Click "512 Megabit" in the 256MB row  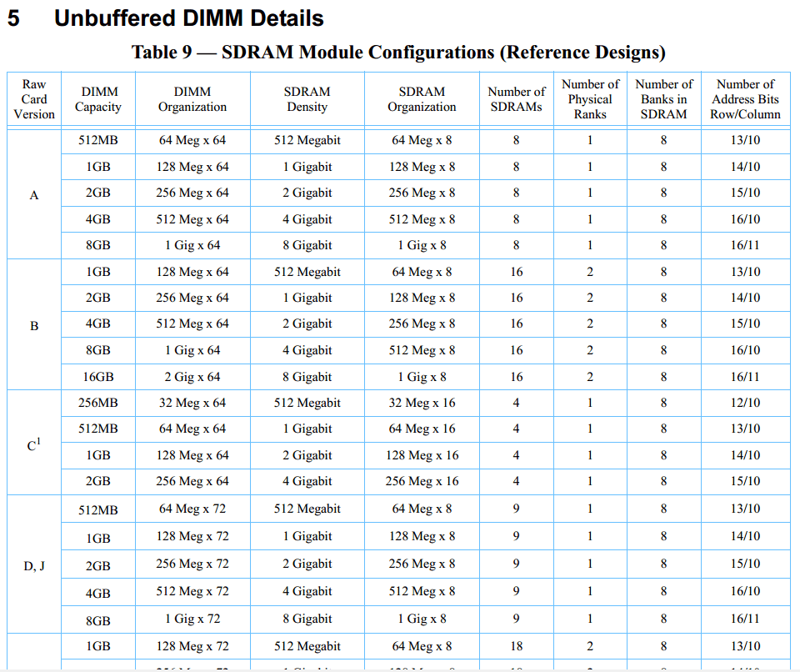(307, 403)
